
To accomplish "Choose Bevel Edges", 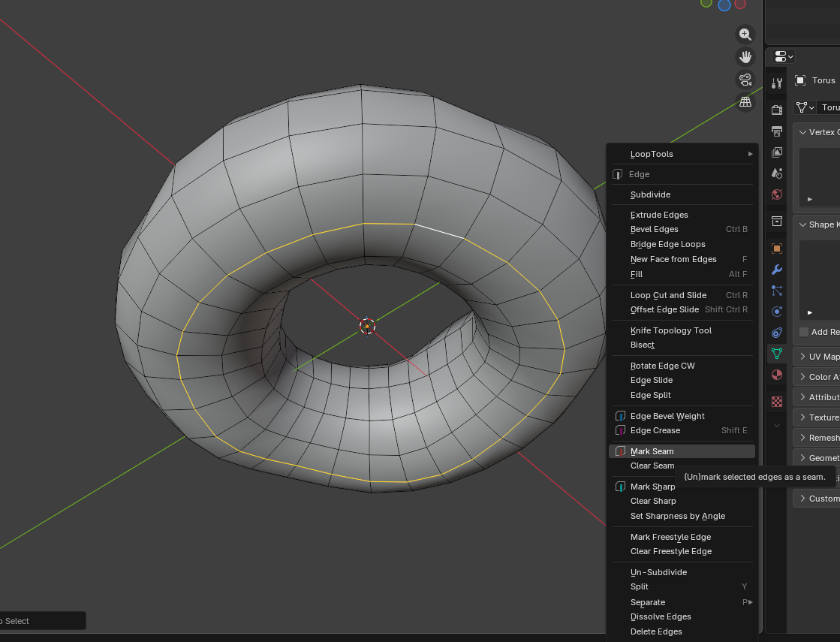I will (x=682, y=229).
